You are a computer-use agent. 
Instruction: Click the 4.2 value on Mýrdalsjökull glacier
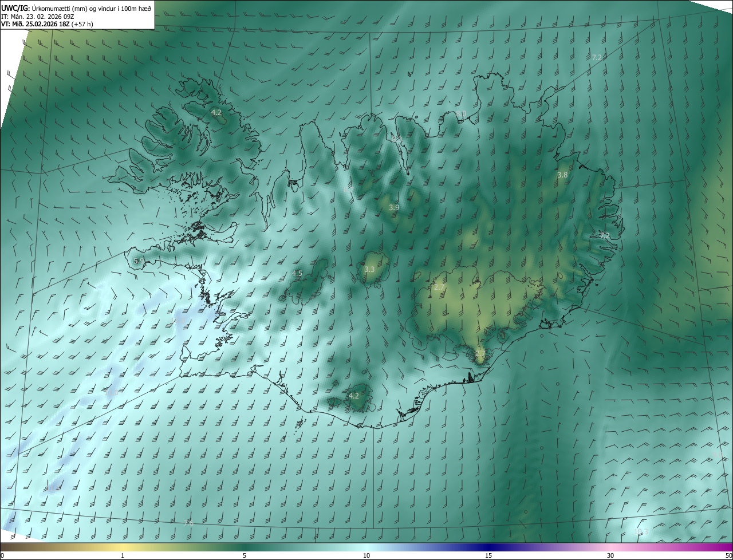(x=354, y=396)
